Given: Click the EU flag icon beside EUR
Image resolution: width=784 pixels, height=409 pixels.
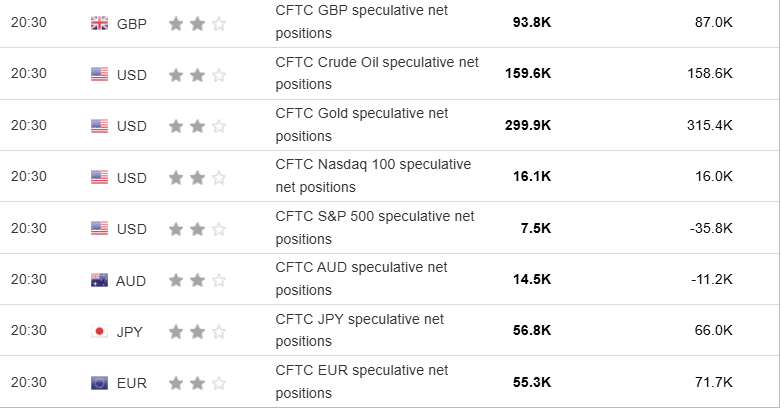Looking at the screenshot, I should [99, 383].
